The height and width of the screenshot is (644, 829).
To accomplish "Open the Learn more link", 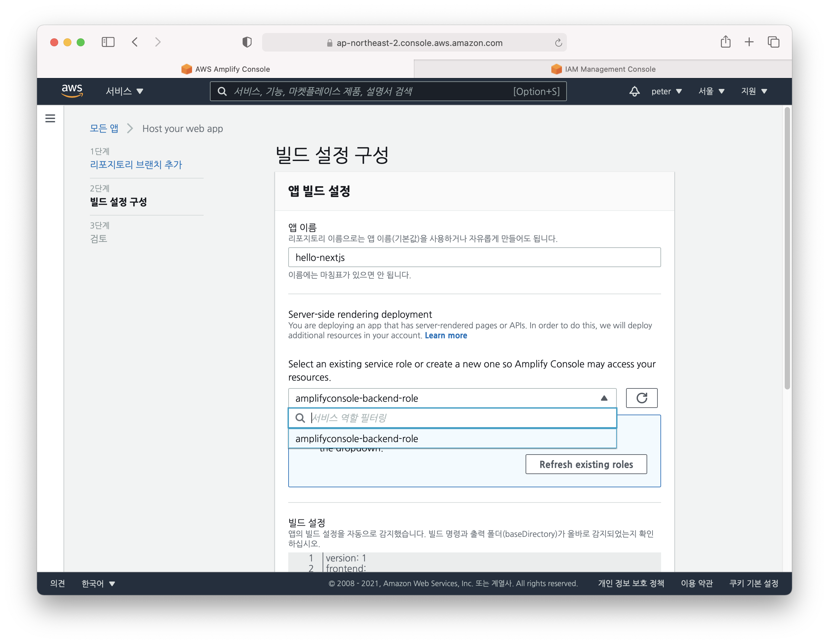I will pyautogui.click(x=446, y=335).
